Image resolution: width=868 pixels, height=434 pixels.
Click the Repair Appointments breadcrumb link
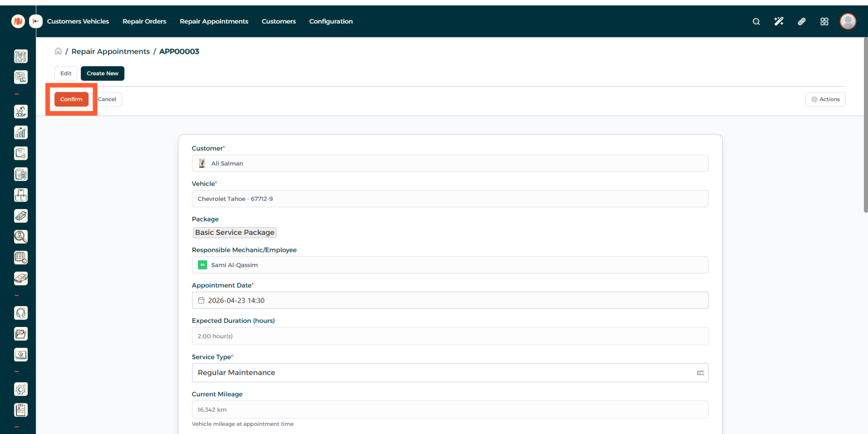click(x=110, y=51)
